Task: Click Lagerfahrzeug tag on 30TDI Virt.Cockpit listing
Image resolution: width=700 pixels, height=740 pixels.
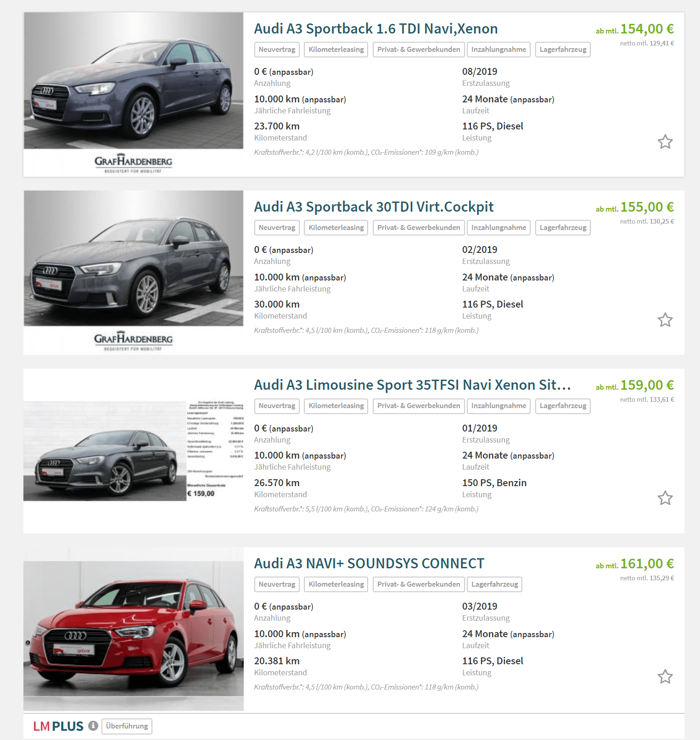Action: (x=563, y=228)
